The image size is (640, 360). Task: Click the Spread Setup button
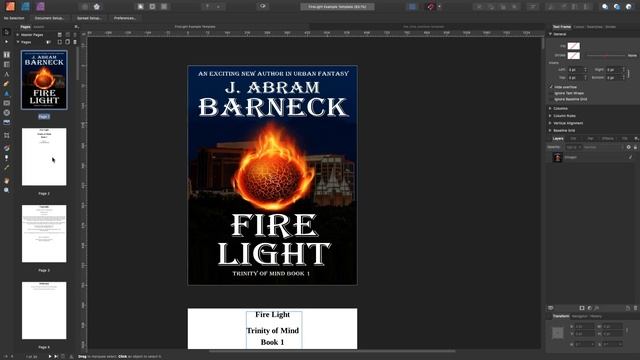click(89, 18)
